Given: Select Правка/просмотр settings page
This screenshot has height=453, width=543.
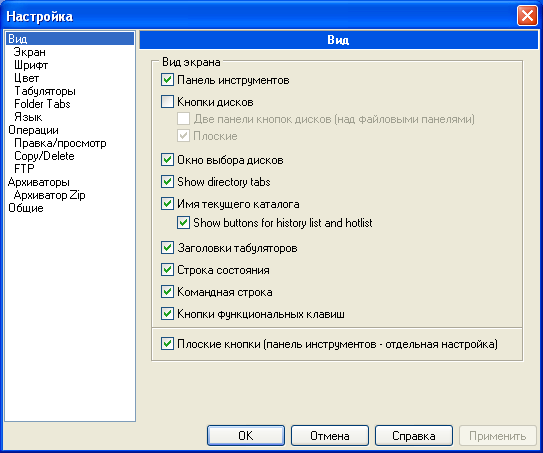Looking at the screenshot, I should coord(60,143).
